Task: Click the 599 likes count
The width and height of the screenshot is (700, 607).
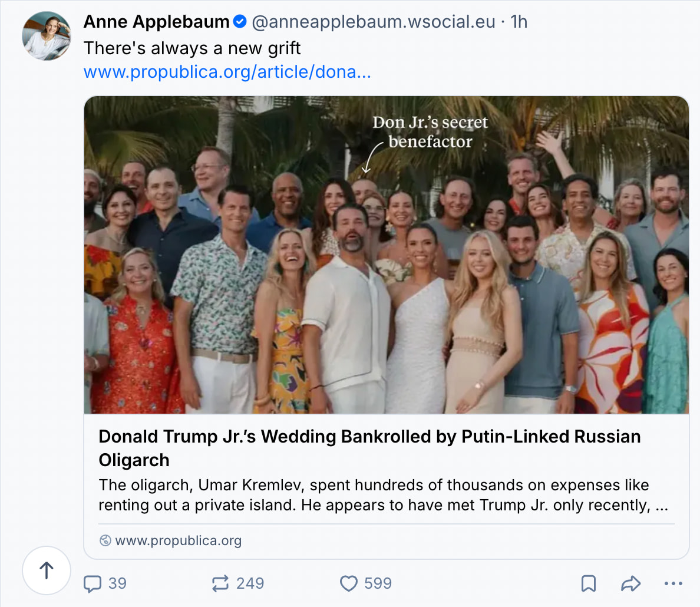Action: (x=378, y=583)
